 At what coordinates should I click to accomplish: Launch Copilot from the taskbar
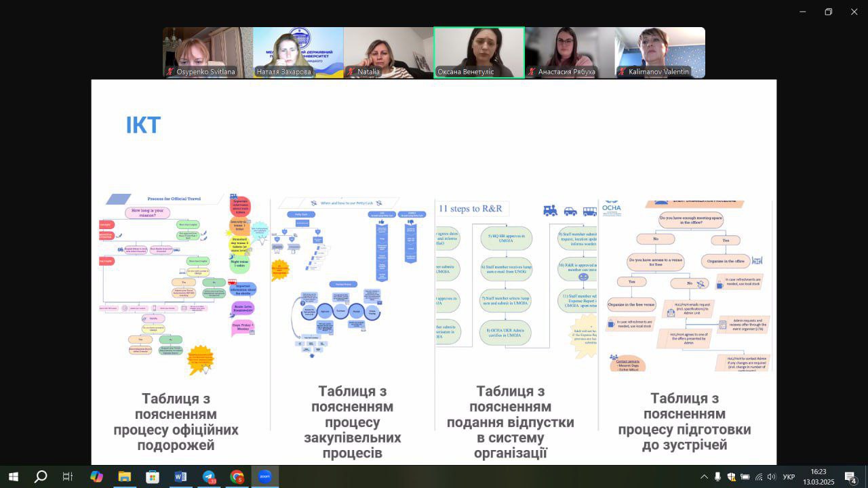pos(96,476)
